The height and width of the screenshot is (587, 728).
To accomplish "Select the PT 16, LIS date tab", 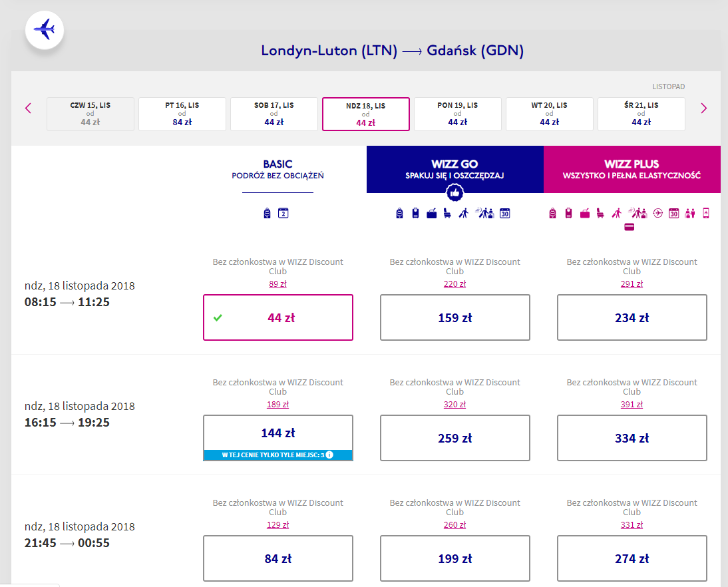I will point(182,114).
